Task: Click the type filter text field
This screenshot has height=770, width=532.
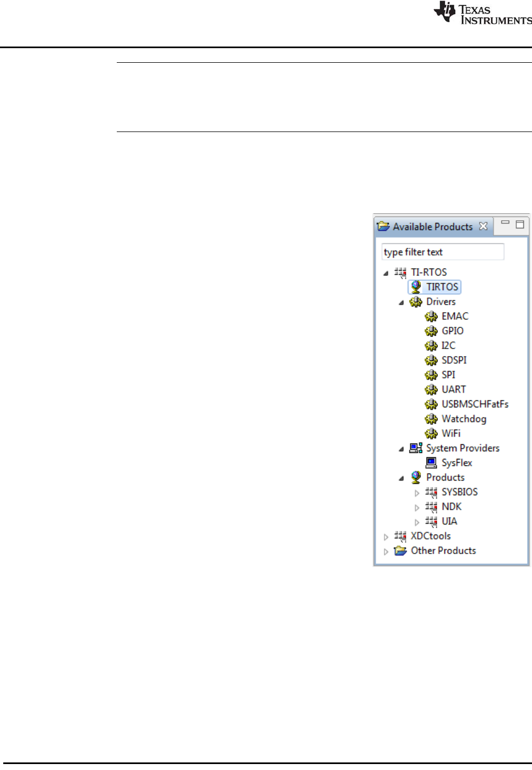Action: pyautogui.click(x=443, y=252)
